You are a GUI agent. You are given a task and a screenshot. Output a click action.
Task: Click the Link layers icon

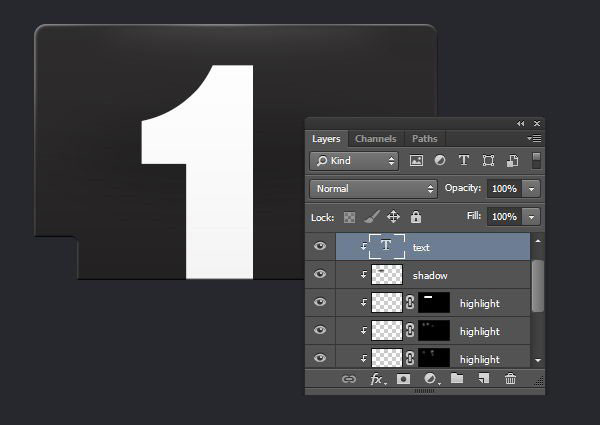tap(349, 379)
